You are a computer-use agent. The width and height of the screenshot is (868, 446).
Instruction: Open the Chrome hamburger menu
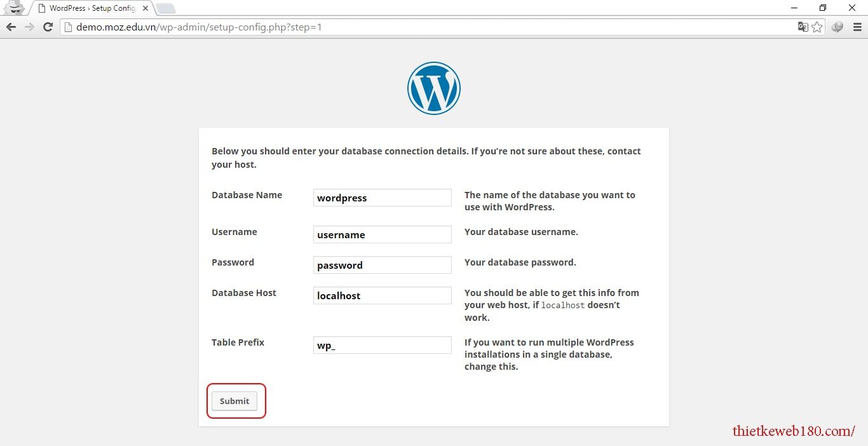pos(858,27)
